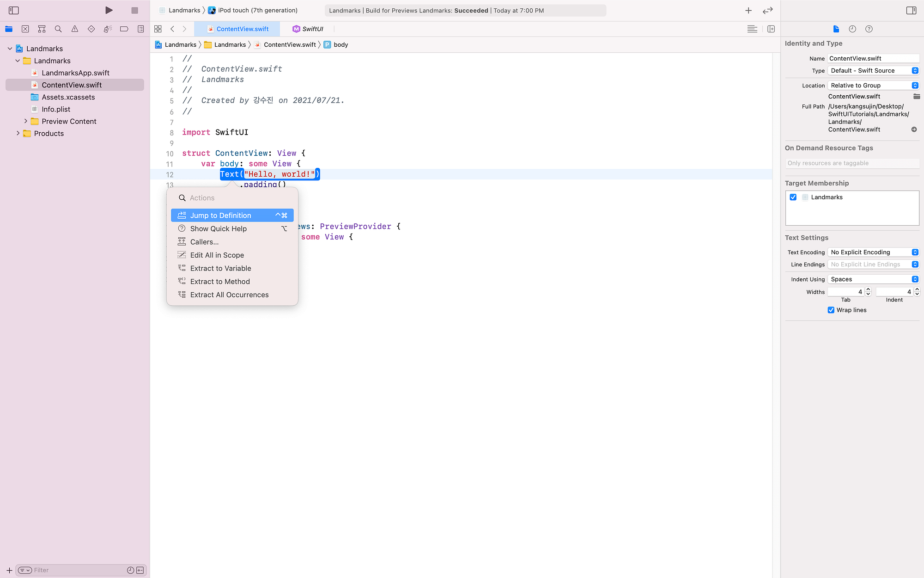Open the Indent Using Spaces dropdown
Viewport: 924px width, 578px height.
873,279
